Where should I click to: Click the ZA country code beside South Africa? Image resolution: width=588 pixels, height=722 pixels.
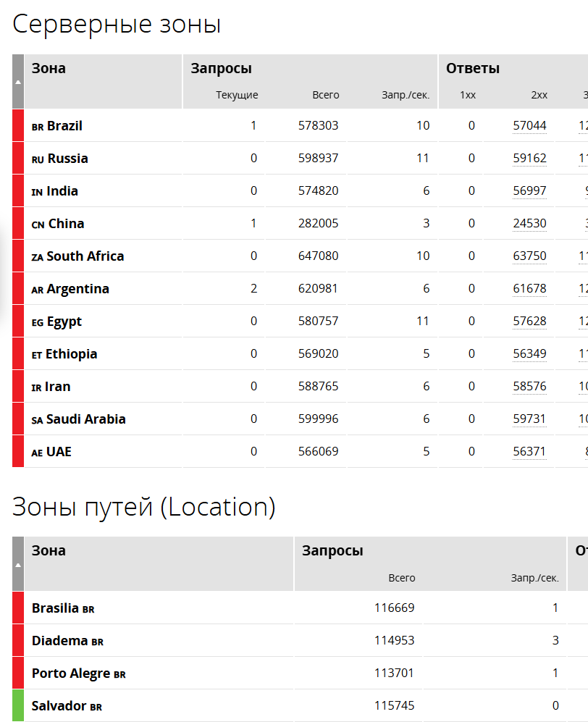pyautogui.click(x=38, y=257)
